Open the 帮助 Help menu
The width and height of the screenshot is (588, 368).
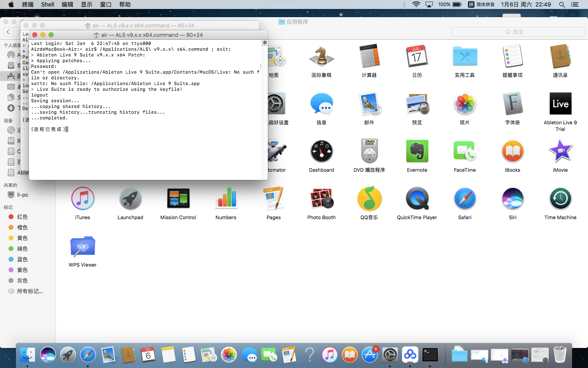coord(125,4)
